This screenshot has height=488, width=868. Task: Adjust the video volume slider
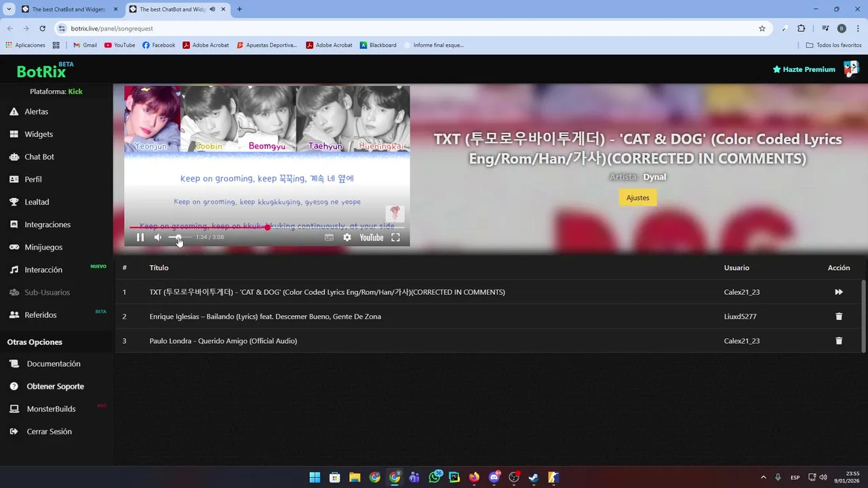pyautogui.click(x=179, y=237)
